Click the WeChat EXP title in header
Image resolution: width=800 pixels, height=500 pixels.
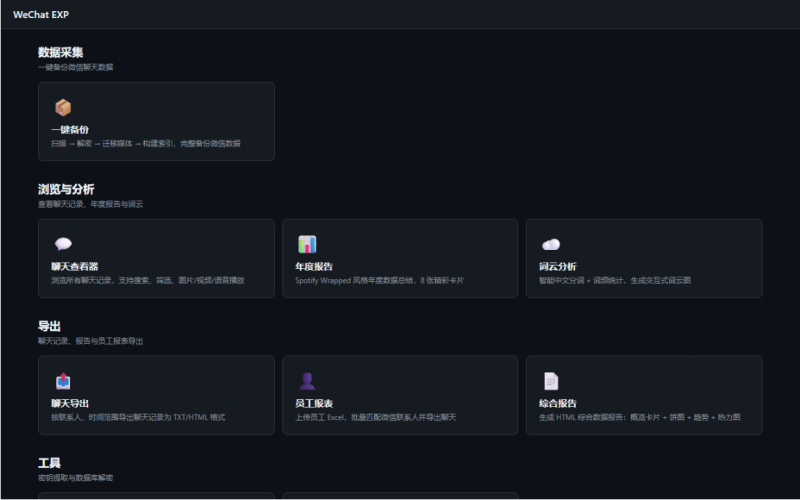coord(41,15)
